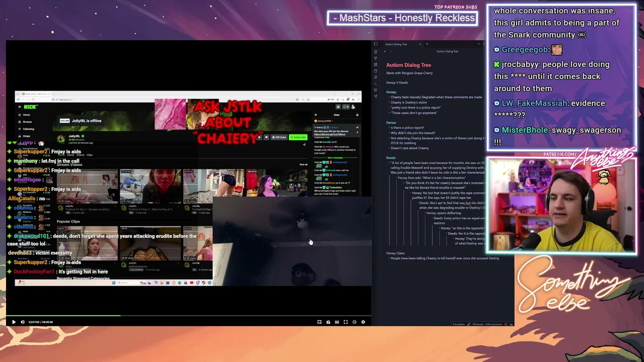Expand the tab list chevron in the notes app

480,44
